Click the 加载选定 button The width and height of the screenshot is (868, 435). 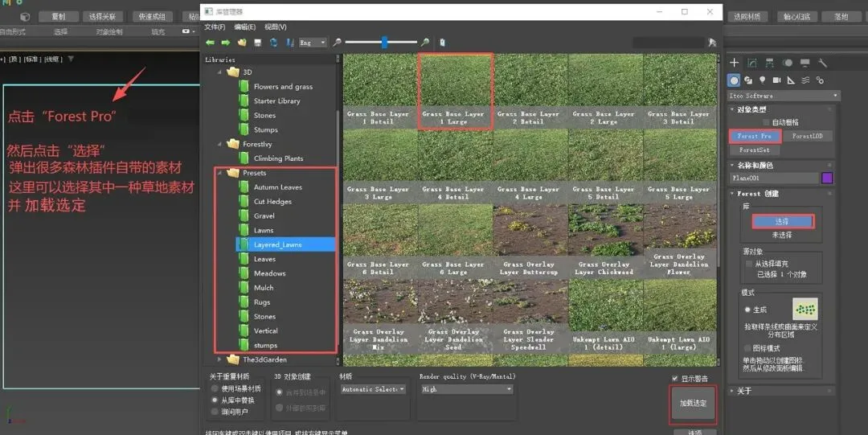(x=693, y=404)
